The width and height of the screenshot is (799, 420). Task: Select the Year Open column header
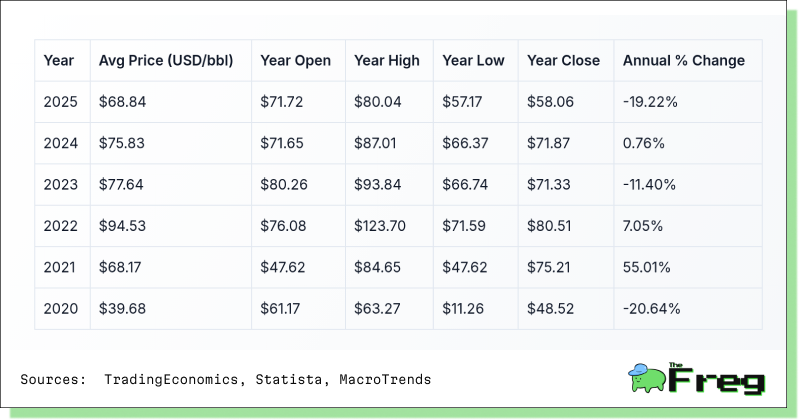tap(296, 61)
